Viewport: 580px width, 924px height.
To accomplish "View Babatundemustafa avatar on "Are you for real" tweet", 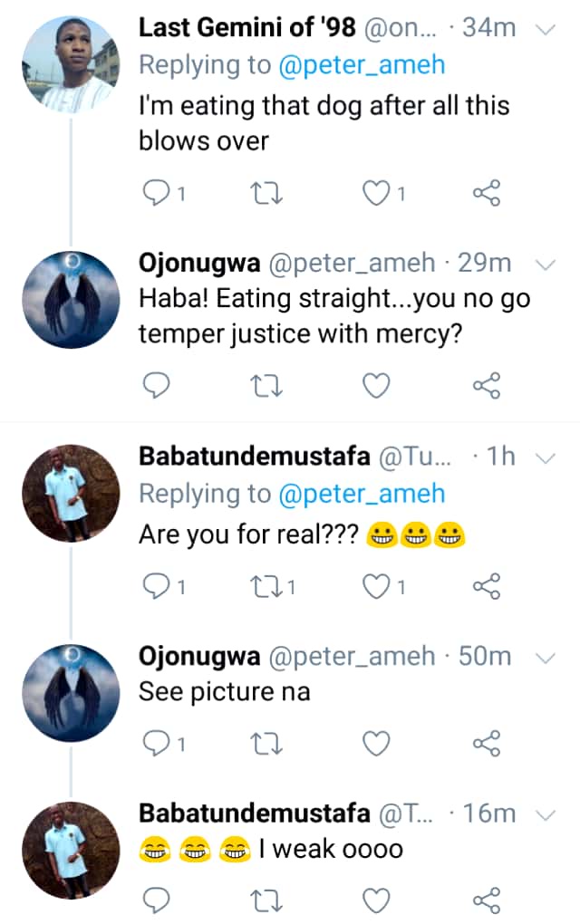I will tap(71, 492).
